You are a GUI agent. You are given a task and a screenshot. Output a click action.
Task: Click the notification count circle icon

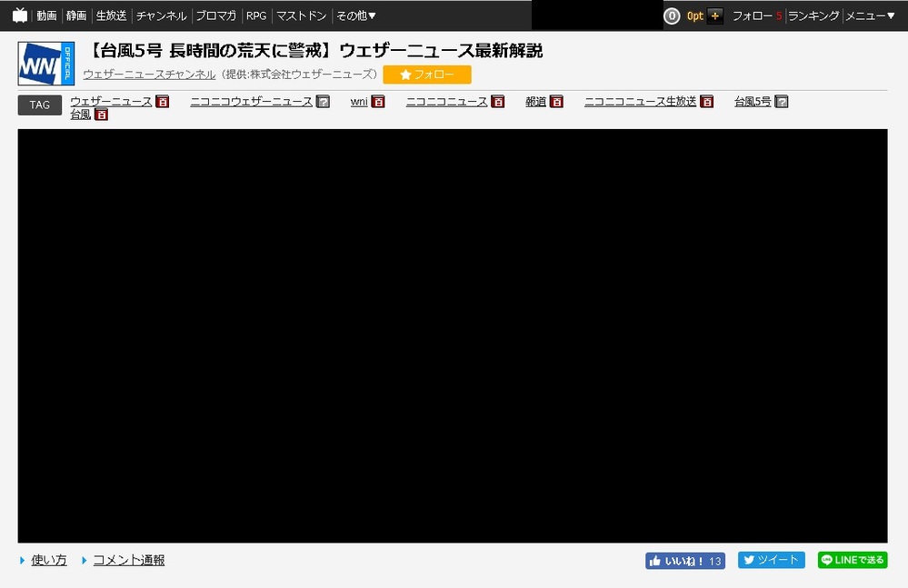tap(673, 15)
